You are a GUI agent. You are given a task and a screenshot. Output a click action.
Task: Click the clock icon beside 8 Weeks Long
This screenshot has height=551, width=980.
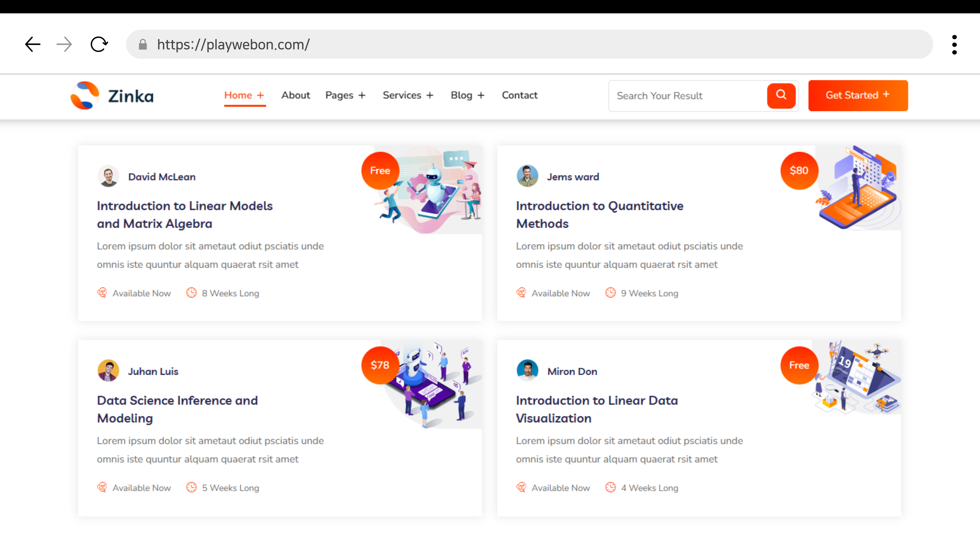click(x=191, y=293)
